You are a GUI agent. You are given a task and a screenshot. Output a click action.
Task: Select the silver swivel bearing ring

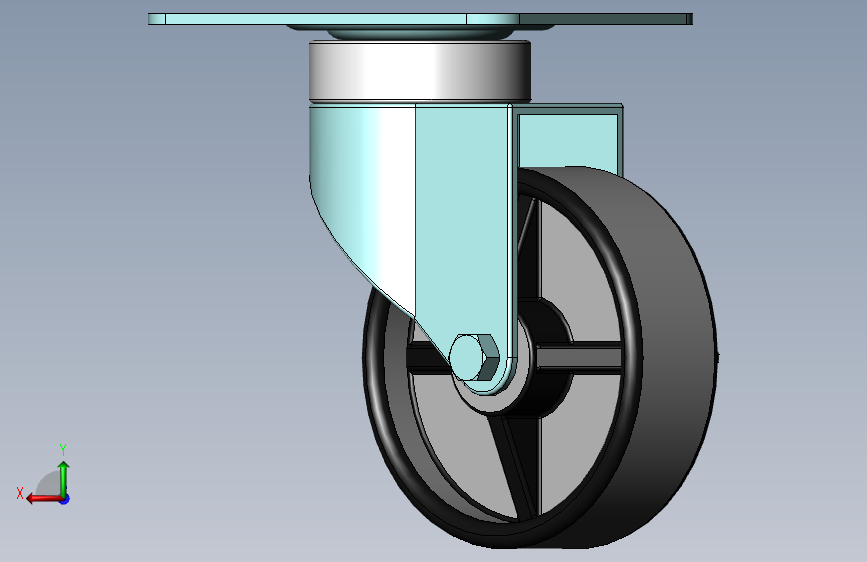coord(420,71)
